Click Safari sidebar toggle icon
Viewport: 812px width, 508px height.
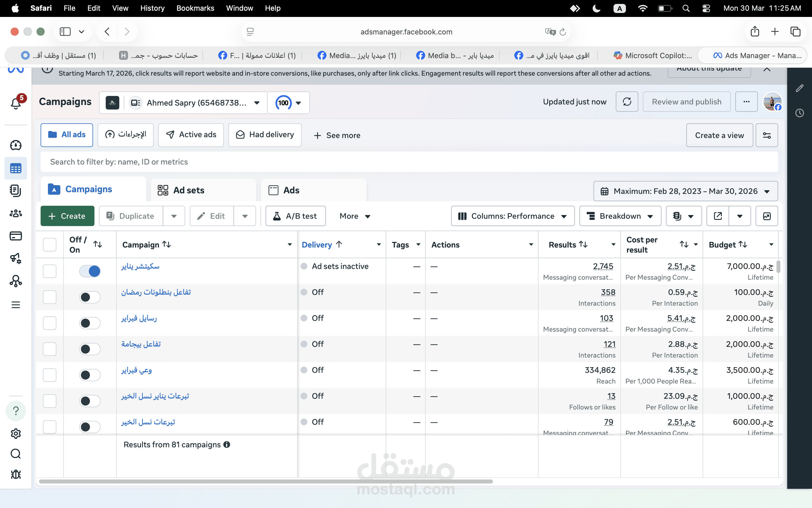(65, 32)
